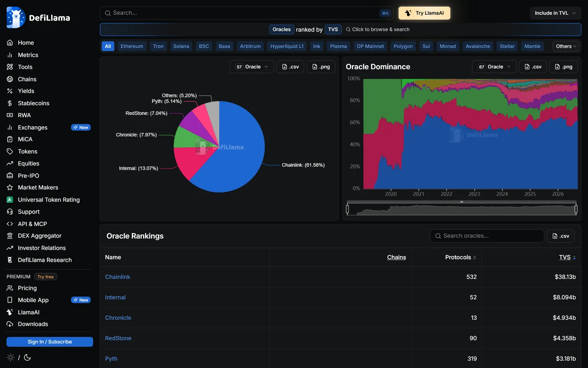Click the Try LlamaAI button

click(x=424, y=13)
